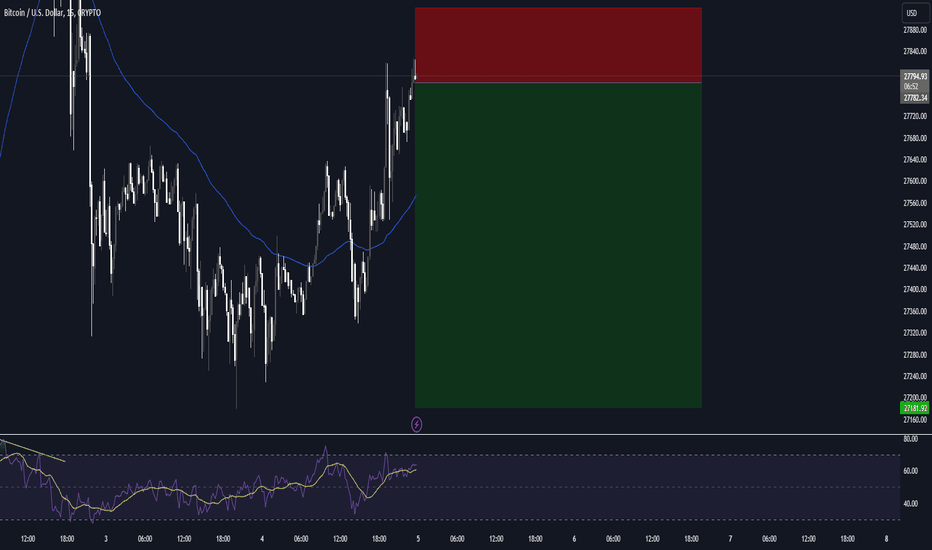Click date label 7 on time axis
This screenshot has height=550, width=932.
point(730,539)
